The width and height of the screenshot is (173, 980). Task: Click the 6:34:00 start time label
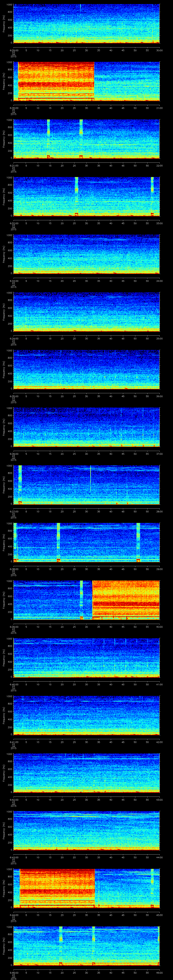(13, 339)
